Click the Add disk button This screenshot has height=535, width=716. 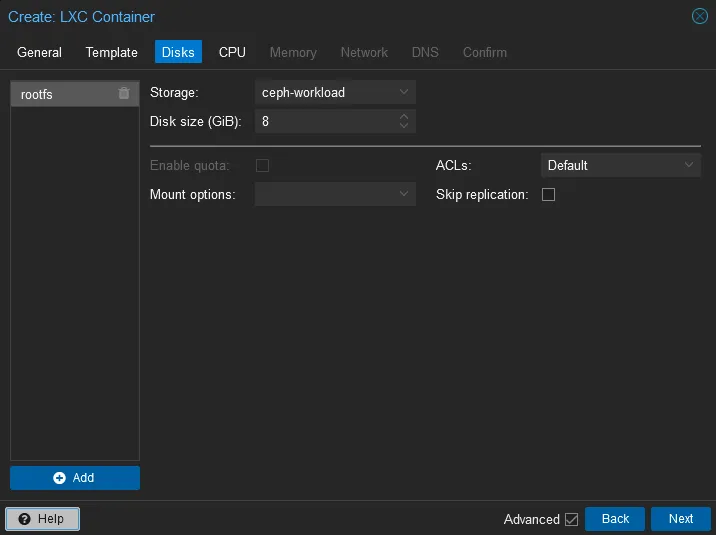75,478
